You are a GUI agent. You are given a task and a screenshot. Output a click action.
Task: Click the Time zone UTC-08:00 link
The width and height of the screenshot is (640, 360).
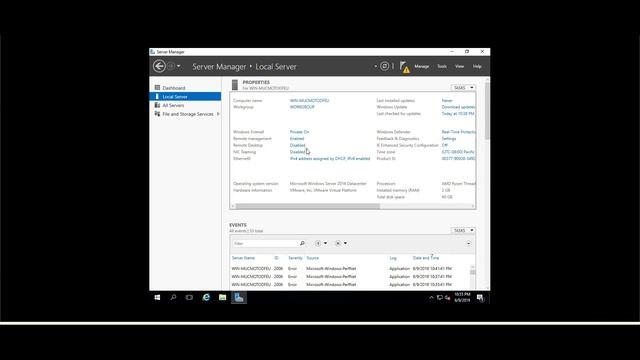point(458,152)
